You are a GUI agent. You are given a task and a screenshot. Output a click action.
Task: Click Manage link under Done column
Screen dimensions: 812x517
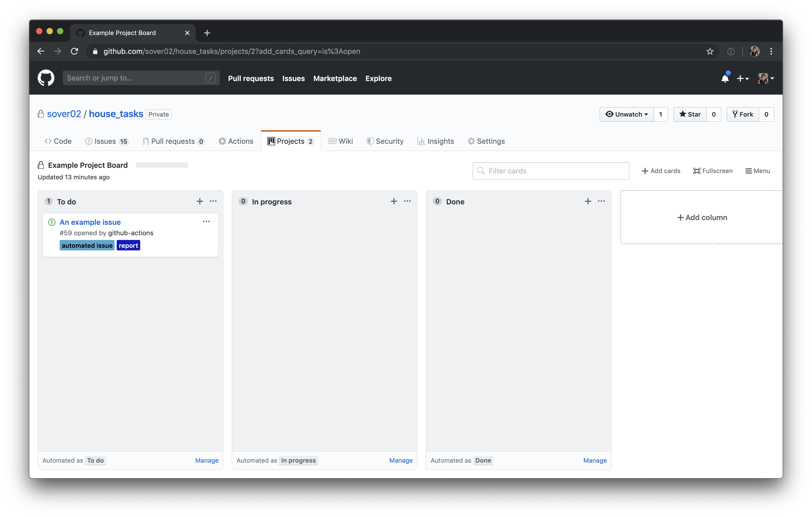pyautogui.click(x=595, y=460)
